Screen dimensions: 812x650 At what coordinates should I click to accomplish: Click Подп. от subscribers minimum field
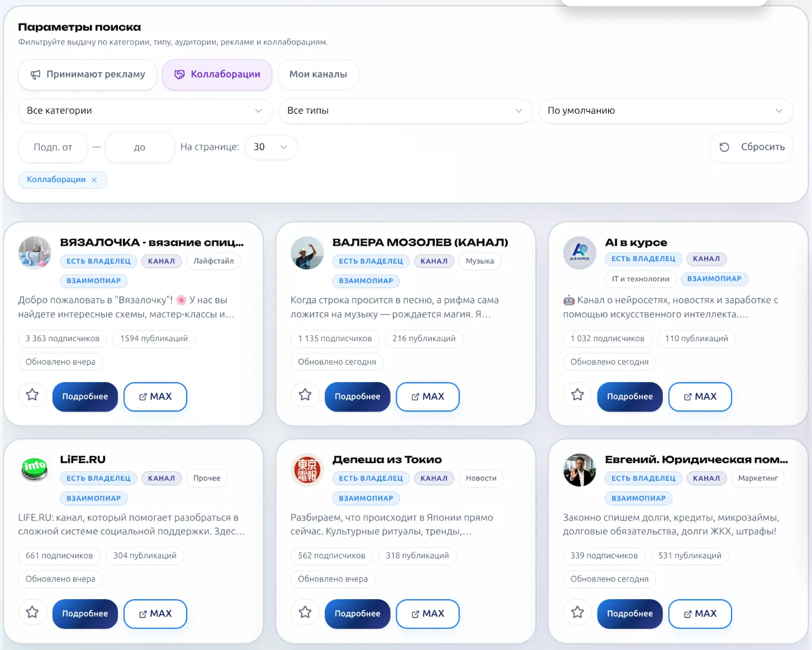point(53,147)
